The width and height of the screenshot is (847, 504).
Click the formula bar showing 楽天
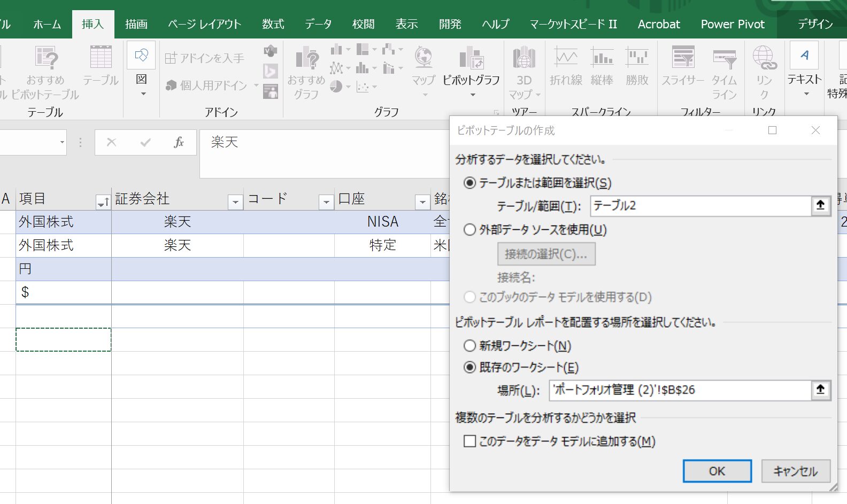[325, 154]
